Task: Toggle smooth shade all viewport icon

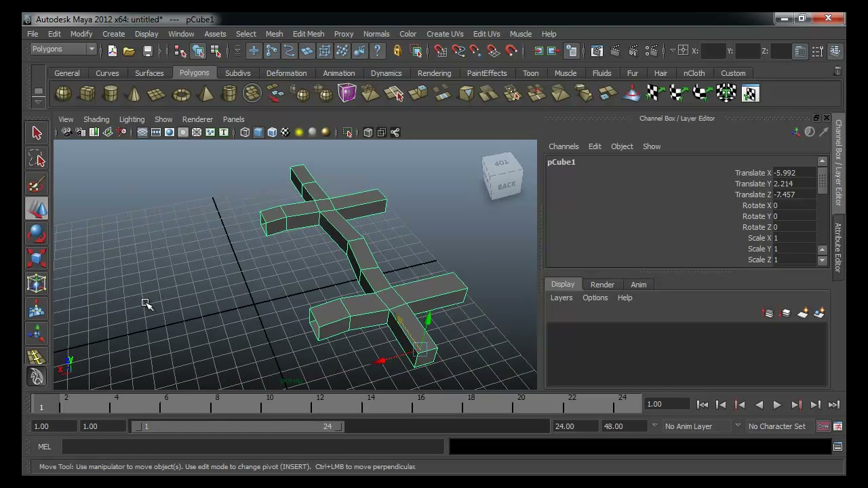Action: (258, 132)
